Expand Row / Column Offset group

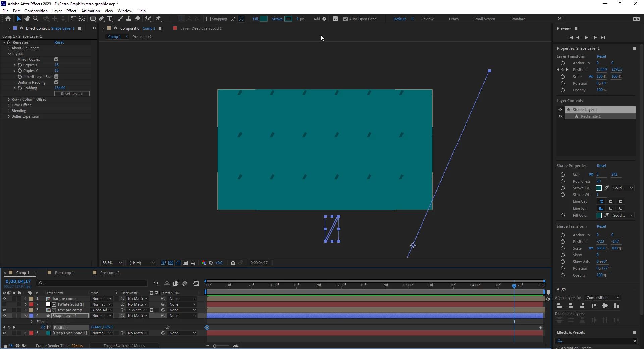pos(9,99)
